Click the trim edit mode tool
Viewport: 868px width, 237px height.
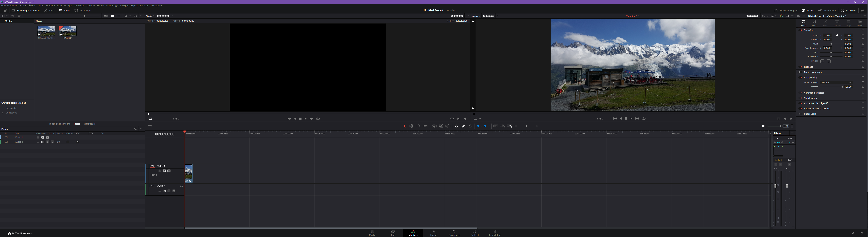tap(412, 126)
